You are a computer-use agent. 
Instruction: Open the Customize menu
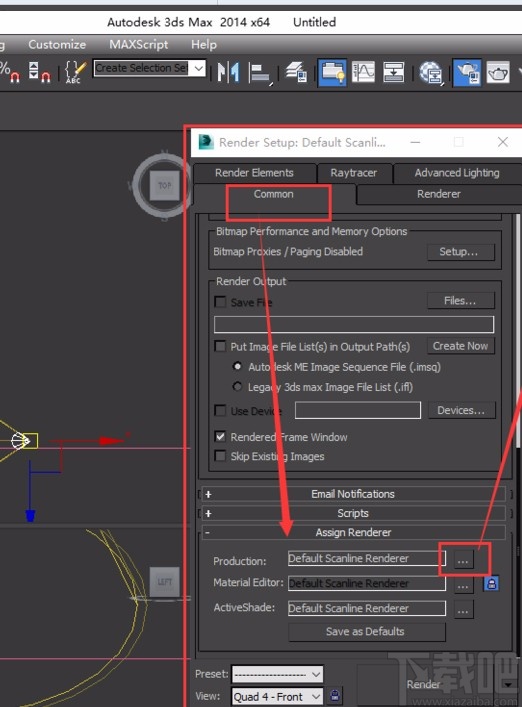click(57, 45)
